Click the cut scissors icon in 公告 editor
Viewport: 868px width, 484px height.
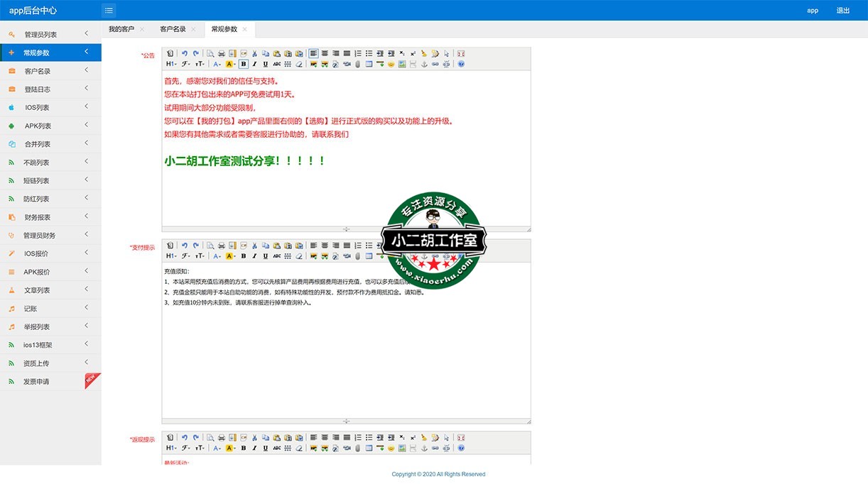pos(254,53)
